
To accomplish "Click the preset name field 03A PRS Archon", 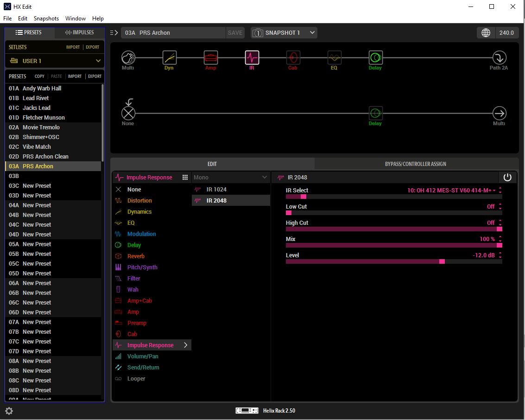I will pos(173,33).
